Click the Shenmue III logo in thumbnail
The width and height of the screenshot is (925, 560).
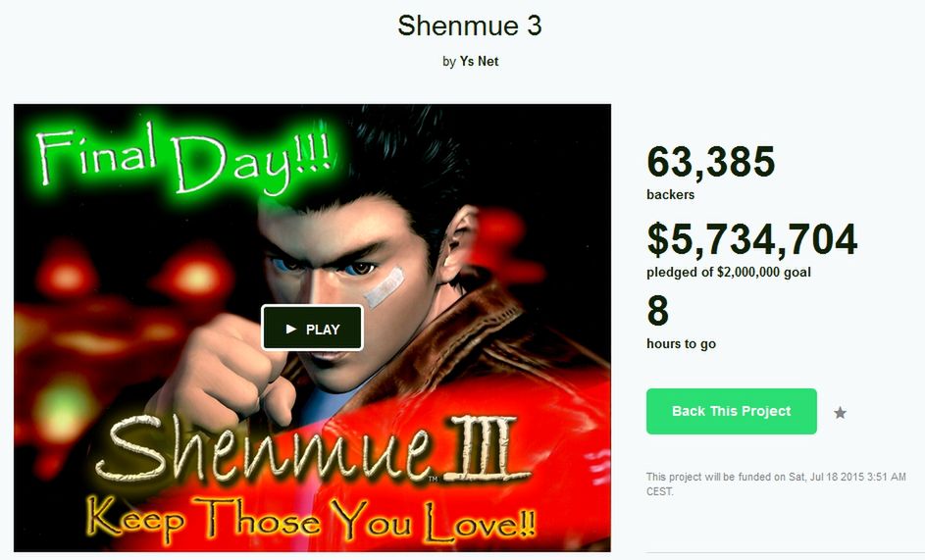point(311,449)
